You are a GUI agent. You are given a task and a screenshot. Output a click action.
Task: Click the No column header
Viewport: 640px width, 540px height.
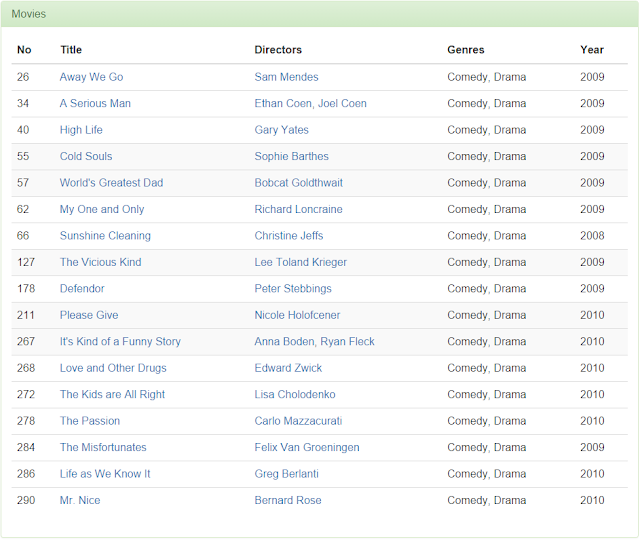pos(24,50)
